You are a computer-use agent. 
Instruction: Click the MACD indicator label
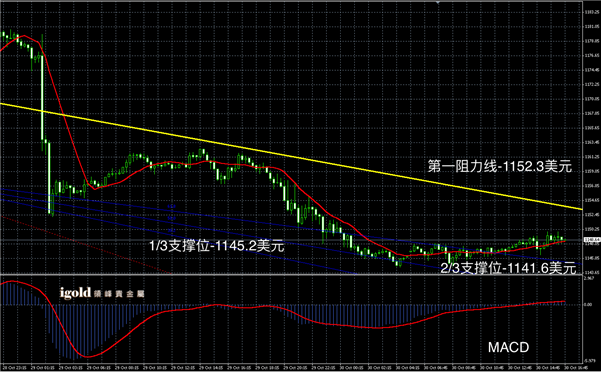508,347
